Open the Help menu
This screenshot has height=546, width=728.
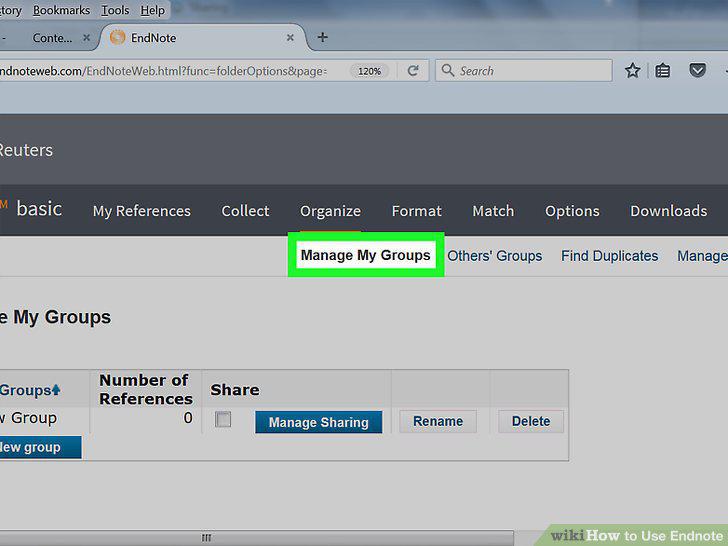click(152, 10)
